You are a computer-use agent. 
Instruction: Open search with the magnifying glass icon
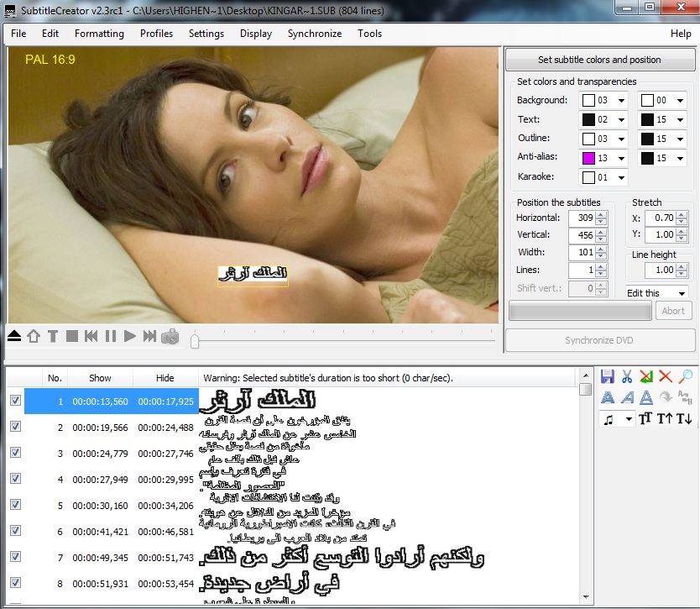tap(685, 377)
